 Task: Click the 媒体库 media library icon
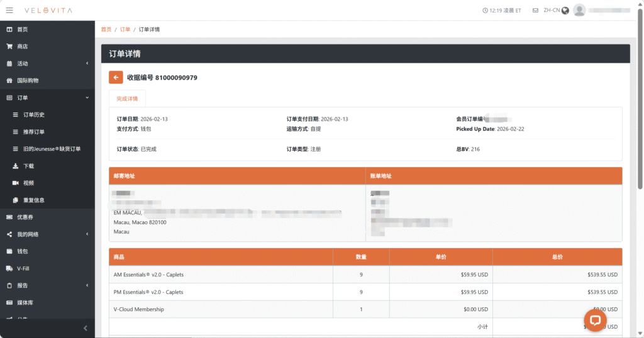pos(9,303)
